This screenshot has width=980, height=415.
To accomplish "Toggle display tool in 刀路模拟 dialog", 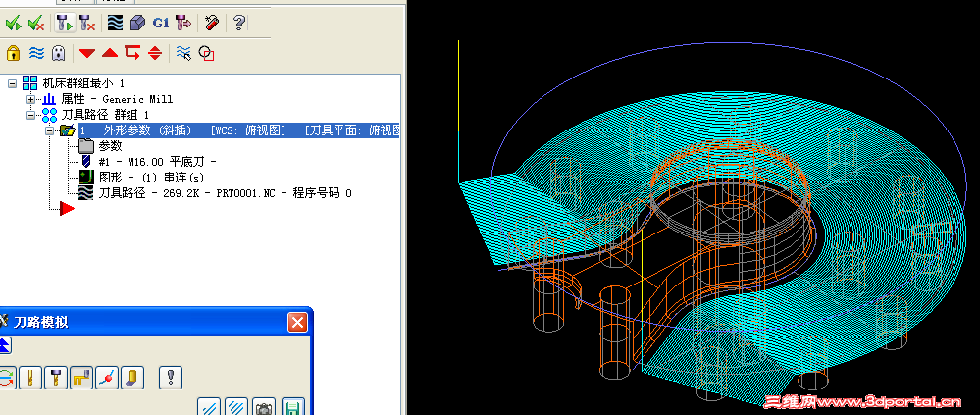I will point(30,378).
